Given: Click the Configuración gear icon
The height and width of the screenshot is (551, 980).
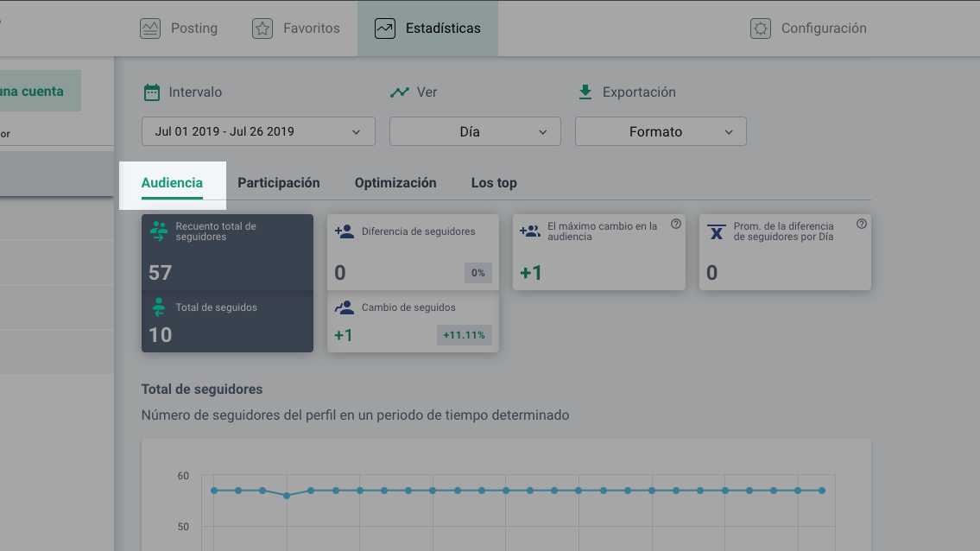Looking at the screenshot, I should tap(760, 28).
